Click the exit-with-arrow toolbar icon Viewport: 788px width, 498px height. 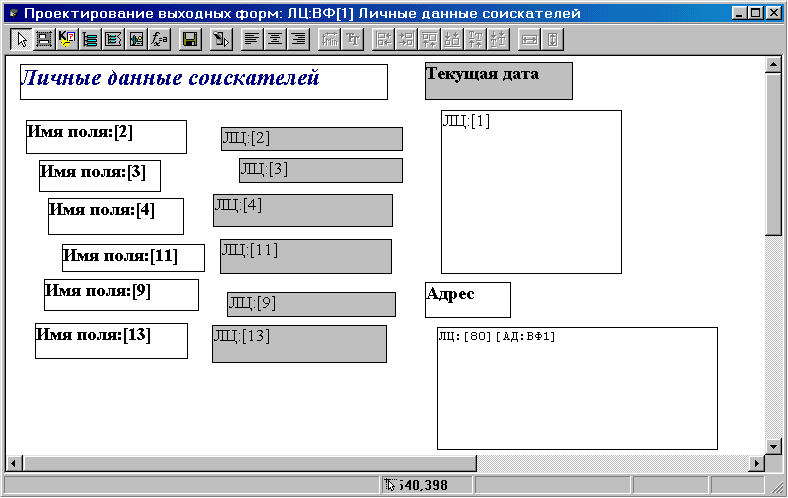click(221, 39)
